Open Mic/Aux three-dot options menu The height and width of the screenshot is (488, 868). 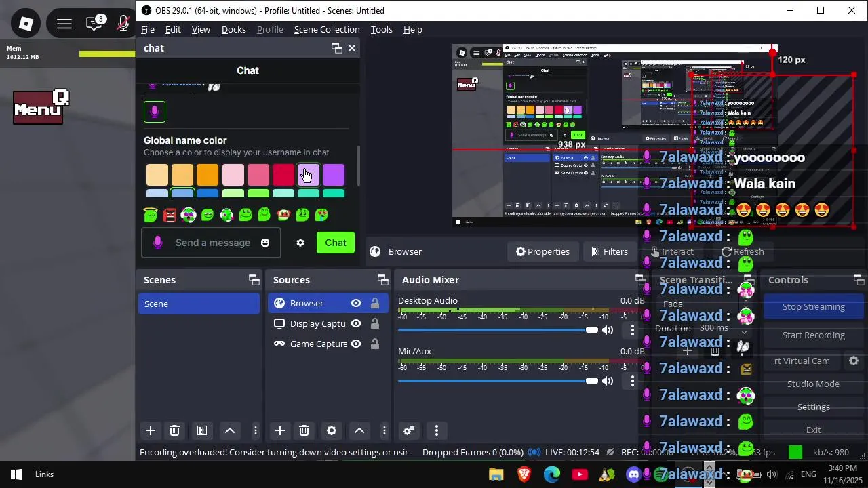[x=633, y=381]
